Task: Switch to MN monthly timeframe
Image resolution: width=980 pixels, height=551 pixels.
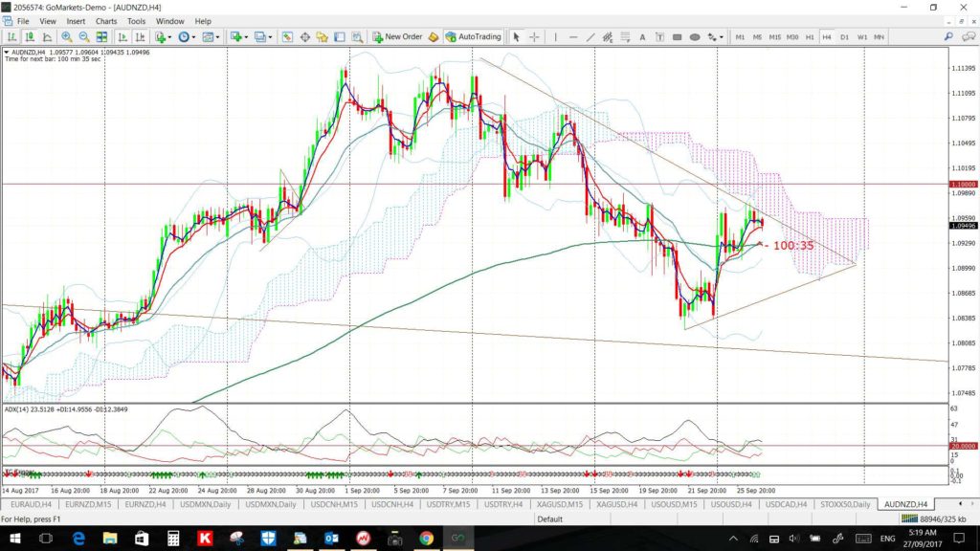Action: (x=879, y=37)
